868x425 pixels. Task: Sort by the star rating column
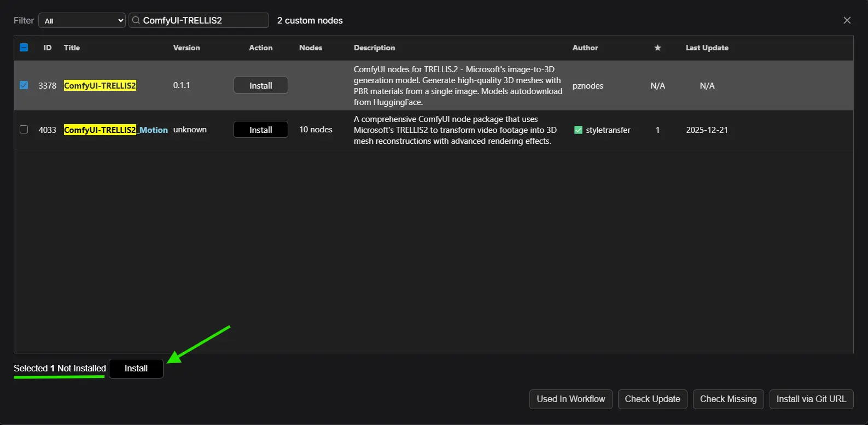click(657, 48)
